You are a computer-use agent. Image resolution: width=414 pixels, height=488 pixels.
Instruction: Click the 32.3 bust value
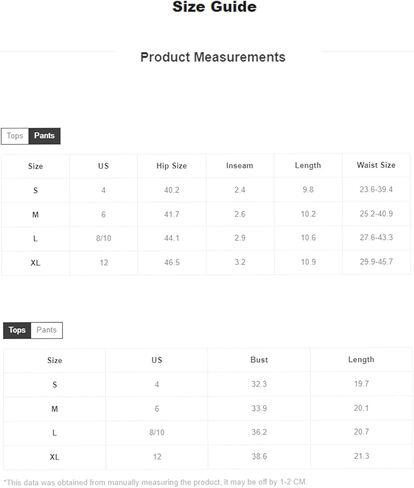tap(259, 384)
